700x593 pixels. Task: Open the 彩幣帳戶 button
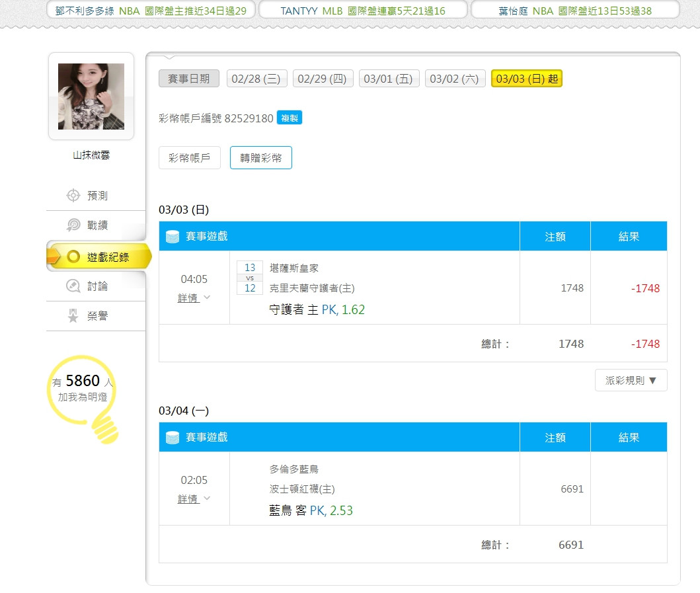pos(190,157)
